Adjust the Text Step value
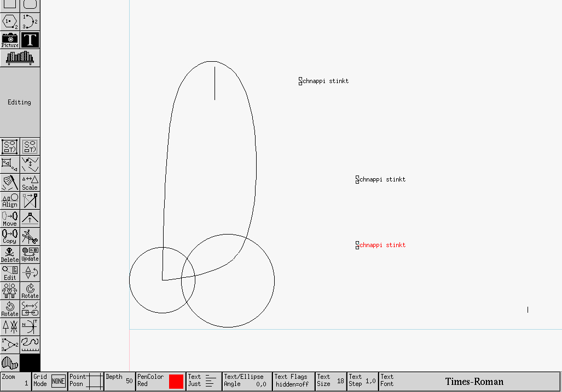The width and height of the screenshot is (562, 392). (x=363, y=382)
